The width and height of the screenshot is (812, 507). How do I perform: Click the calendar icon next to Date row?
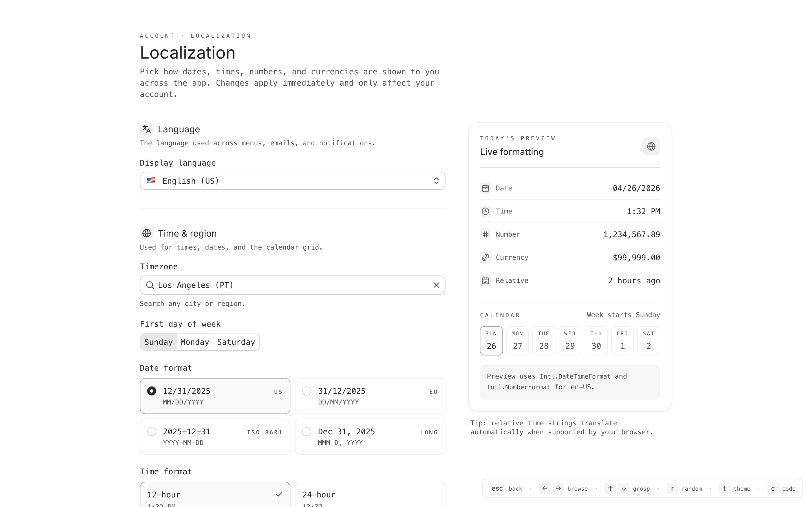485,188
